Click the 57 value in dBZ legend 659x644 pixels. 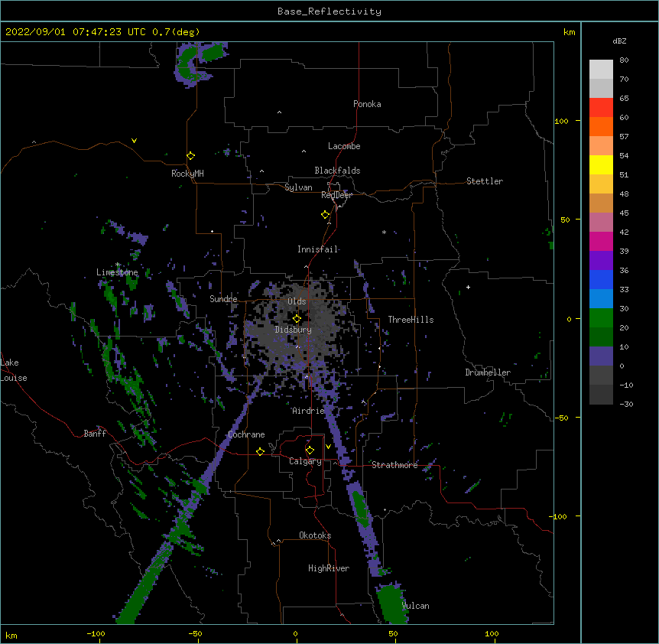[624, 136]
